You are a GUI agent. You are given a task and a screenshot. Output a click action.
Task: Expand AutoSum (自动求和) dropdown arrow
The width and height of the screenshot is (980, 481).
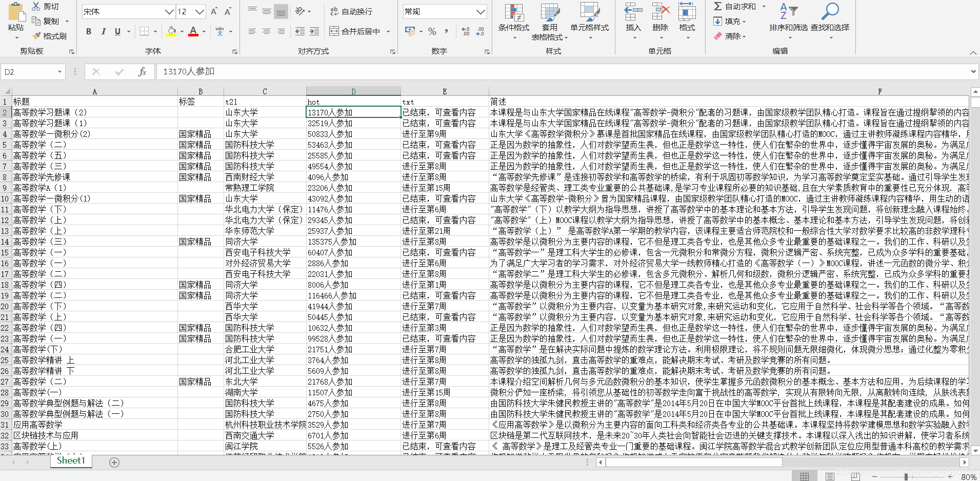point(764,6)
